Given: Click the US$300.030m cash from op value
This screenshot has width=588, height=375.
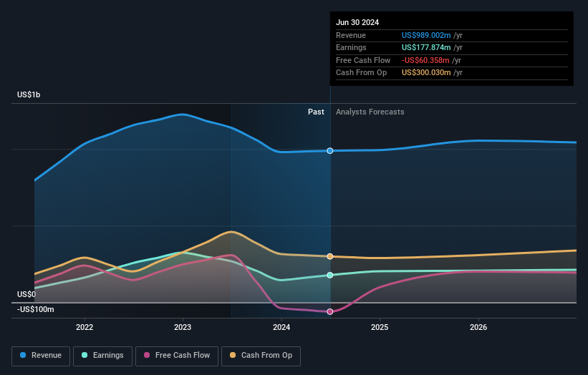Looking at the screenshot, I should tap(426, 73).
